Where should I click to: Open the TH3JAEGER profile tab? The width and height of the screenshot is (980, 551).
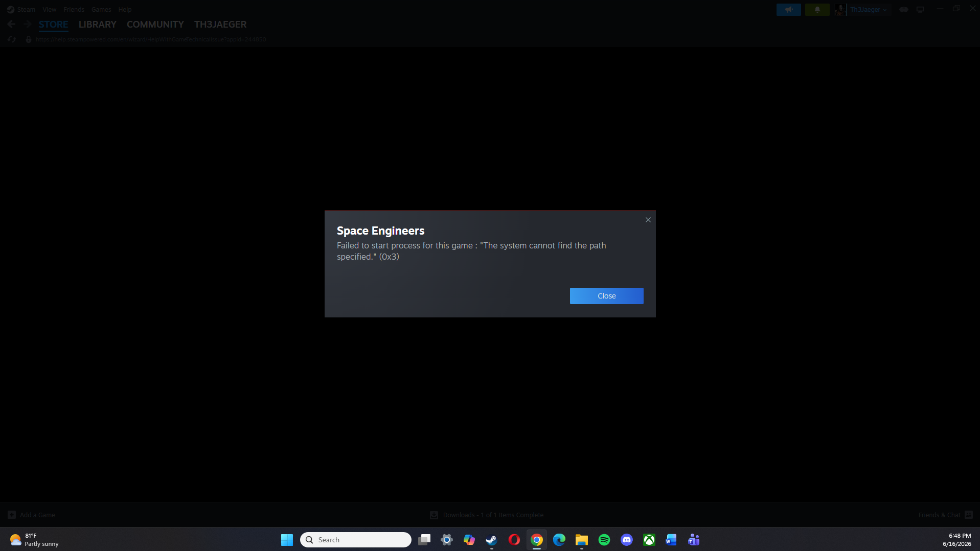(x=220, y=25)
